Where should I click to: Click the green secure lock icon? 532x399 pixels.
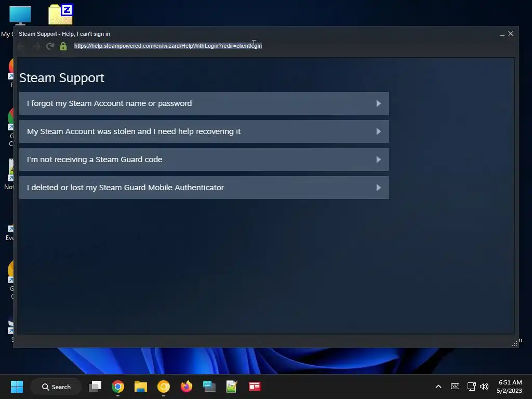(63, 46)
